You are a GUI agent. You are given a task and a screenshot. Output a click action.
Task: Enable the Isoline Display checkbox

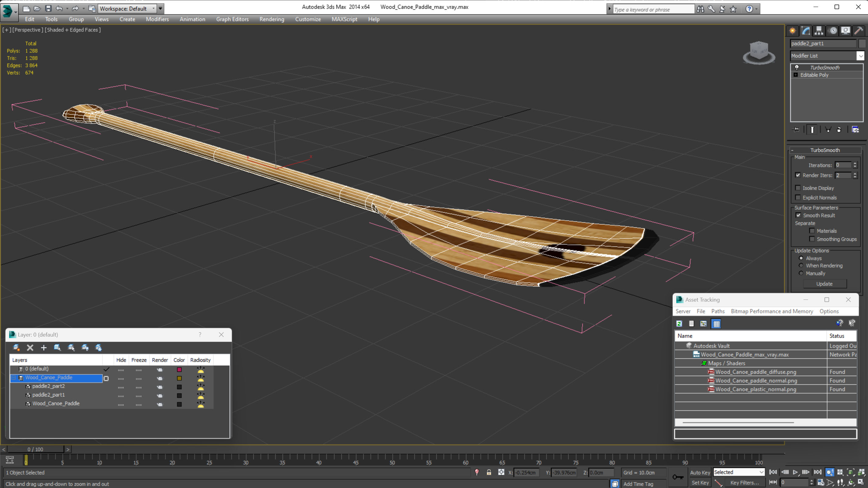click(x=798, y=188)
